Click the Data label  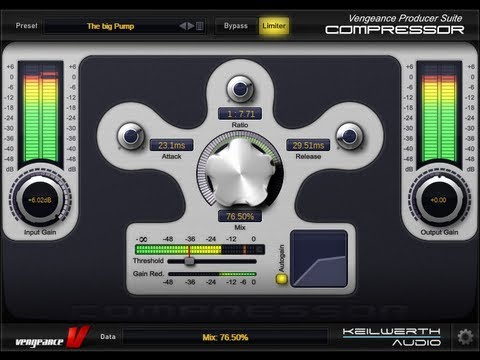[108, 337]
